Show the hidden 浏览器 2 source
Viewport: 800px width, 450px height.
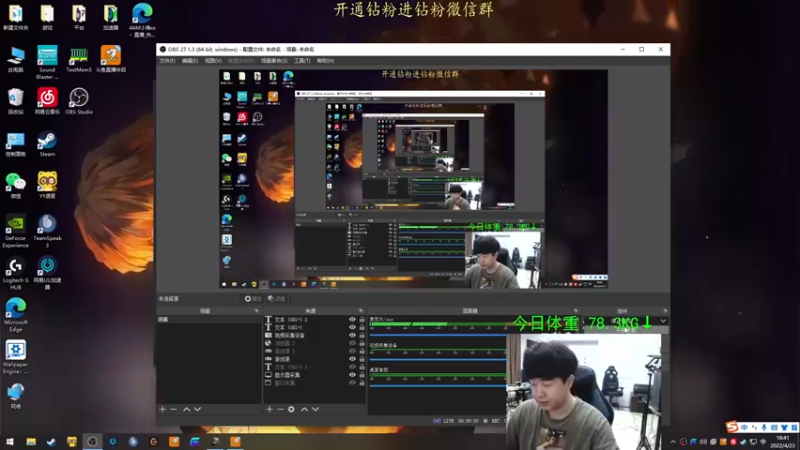click(352, 343)
